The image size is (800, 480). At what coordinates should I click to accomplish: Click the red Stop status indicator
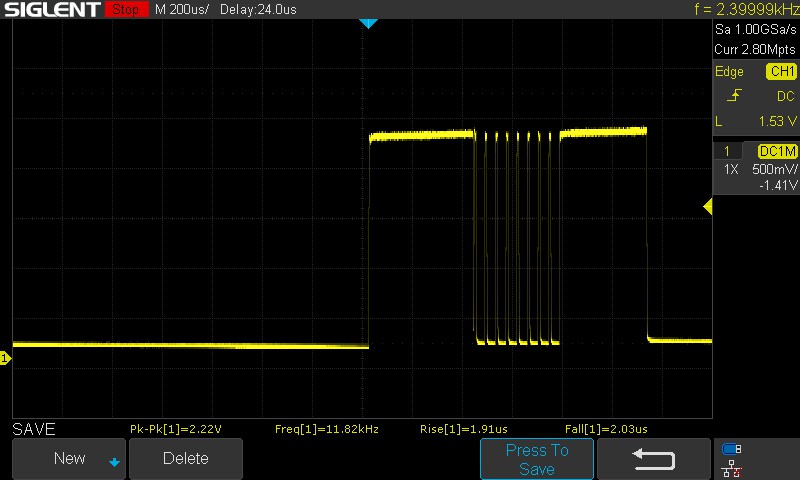click(126, 9)
